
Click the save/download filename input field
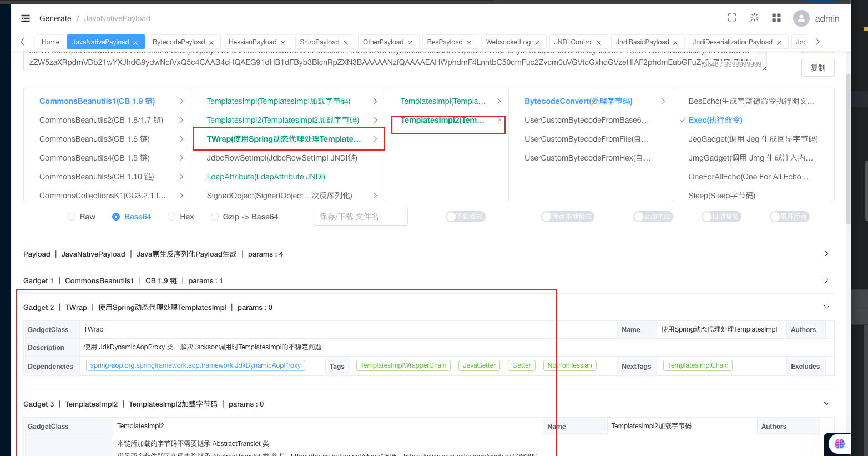pyautogui.click(x=360, y=217)
